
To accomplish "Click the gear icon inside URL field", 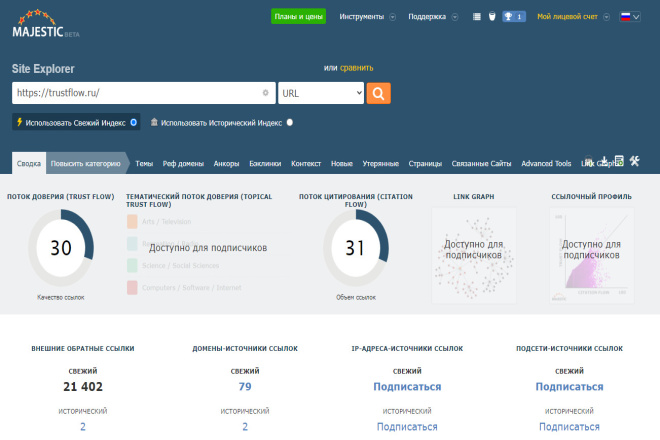I will tap(266, 93).
